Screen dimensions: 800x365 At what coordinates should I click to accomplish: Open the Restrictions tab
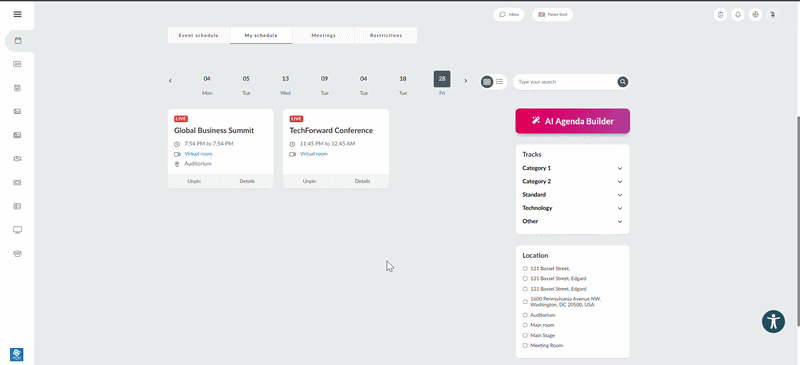tap(386, 35)
